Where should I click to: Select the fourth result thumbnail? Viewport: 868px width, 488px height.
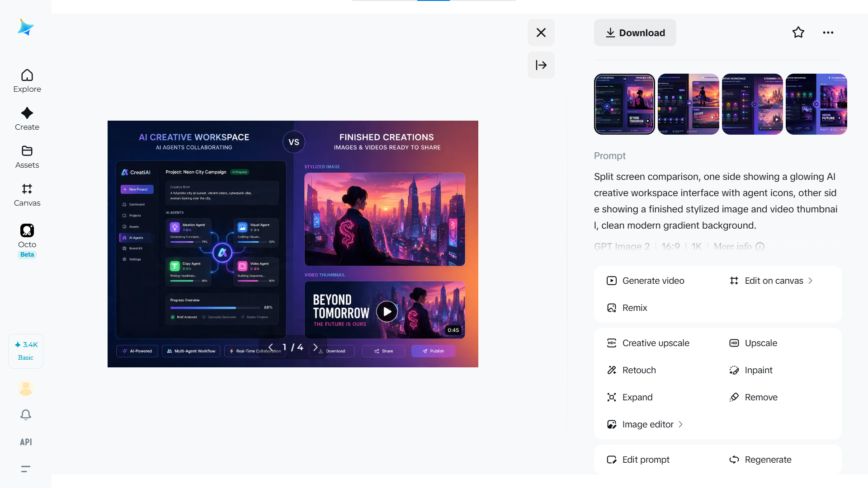point(816,104)
